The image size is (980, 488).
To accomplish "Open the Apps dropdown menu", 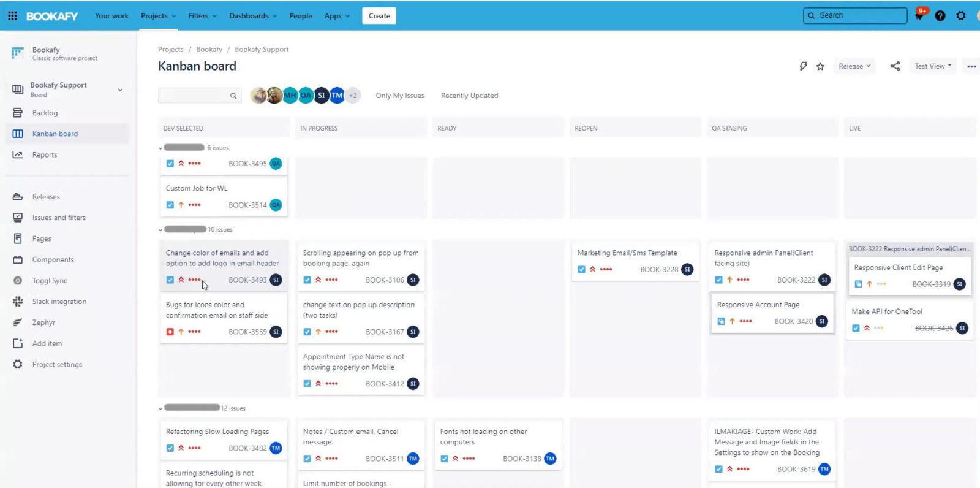I will 337,16.
